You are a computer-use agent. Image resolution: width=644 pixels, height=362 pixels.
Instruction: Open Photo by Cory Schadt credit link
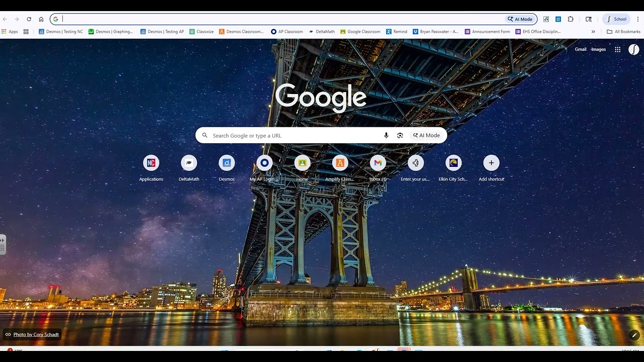(x=36, y=334)
